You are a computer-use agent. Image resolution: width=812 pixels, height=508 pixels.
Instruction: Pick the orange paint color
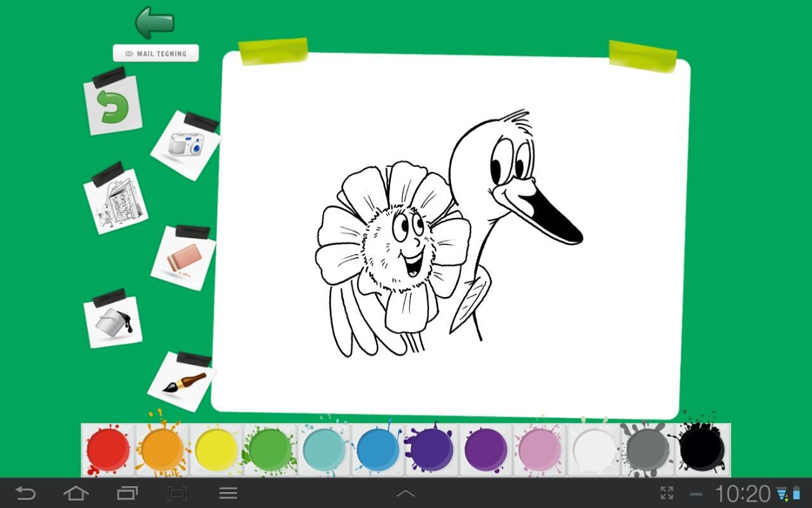(x=162, y=450)
